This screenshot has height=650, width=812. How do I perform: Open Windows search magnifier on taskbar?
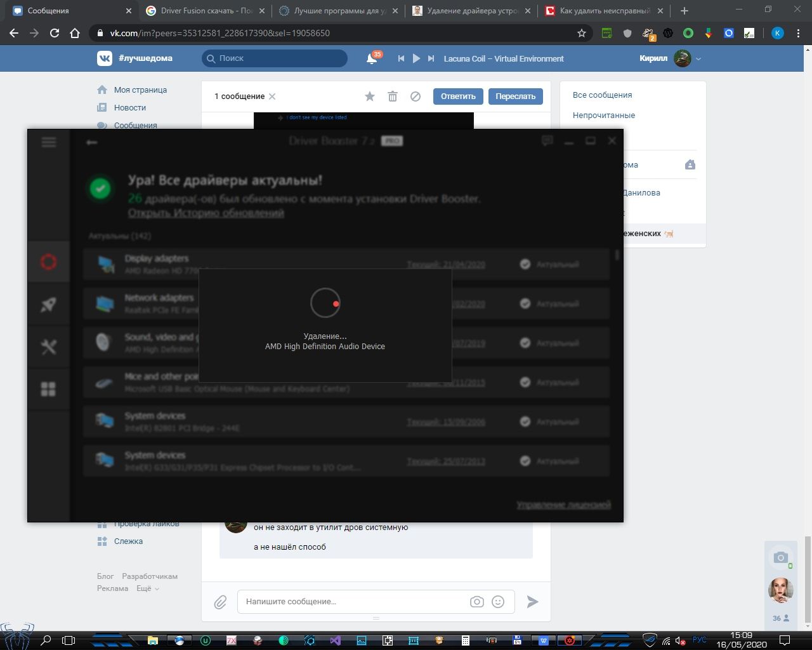(x=46, y=640)
